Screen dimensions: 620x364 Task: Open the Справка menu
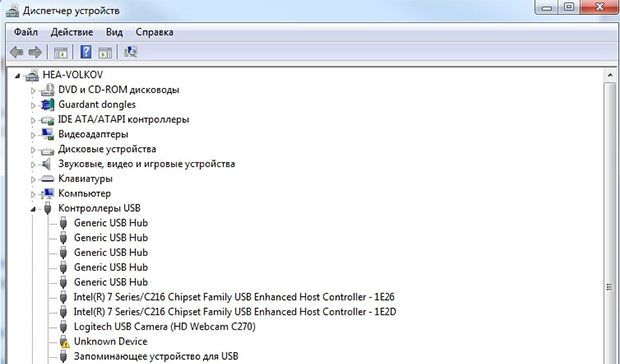(154, 32)
